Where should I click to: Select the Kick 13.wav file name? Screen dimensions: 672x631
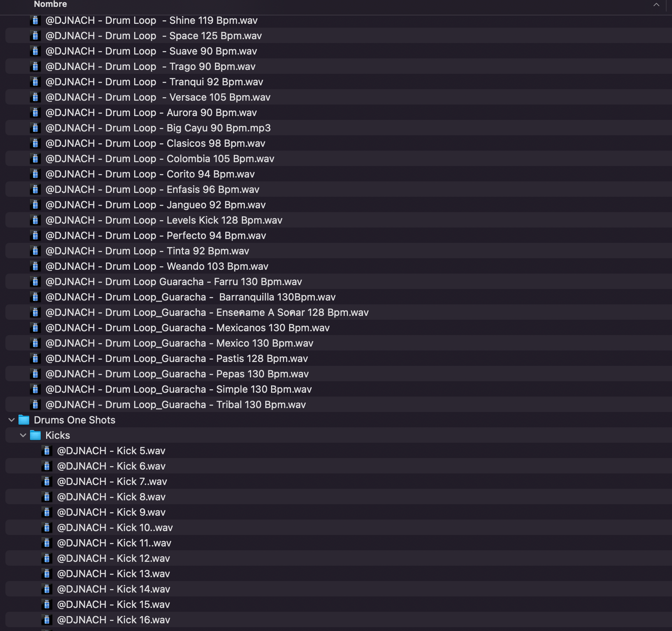[x=113, y=574]
